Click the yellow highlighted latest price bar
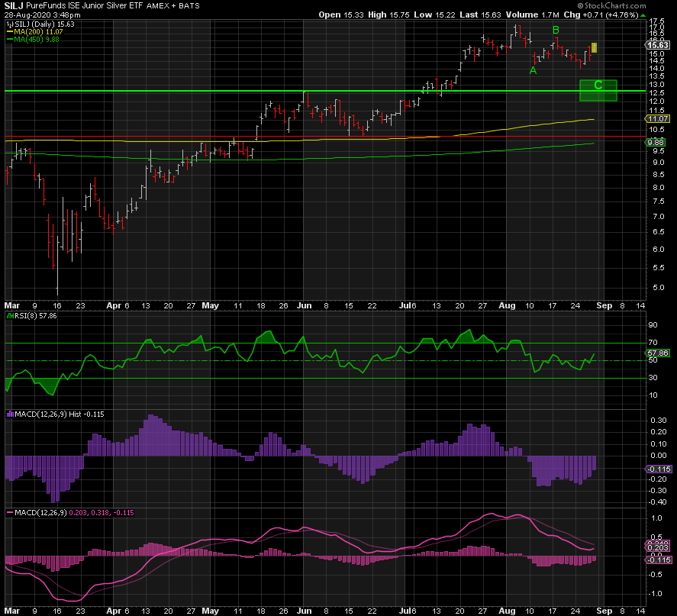This screenshot has height=616, width=677. [594, 47]
